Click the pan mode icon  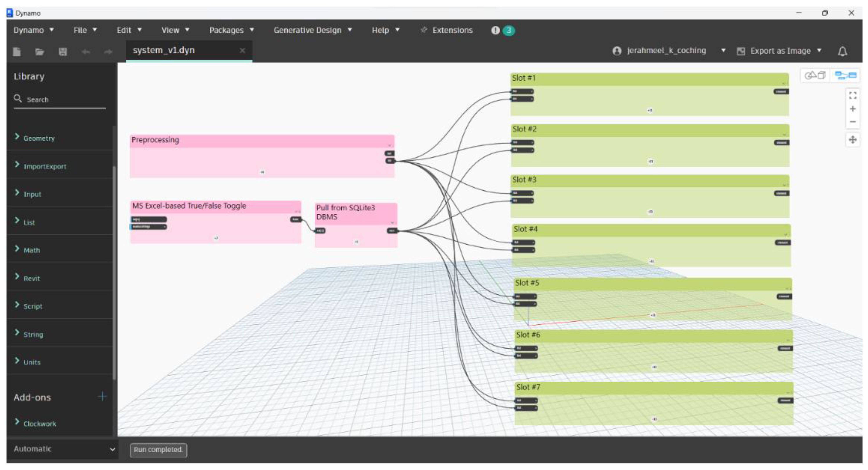pyautogui.click(x=852, y=139)
